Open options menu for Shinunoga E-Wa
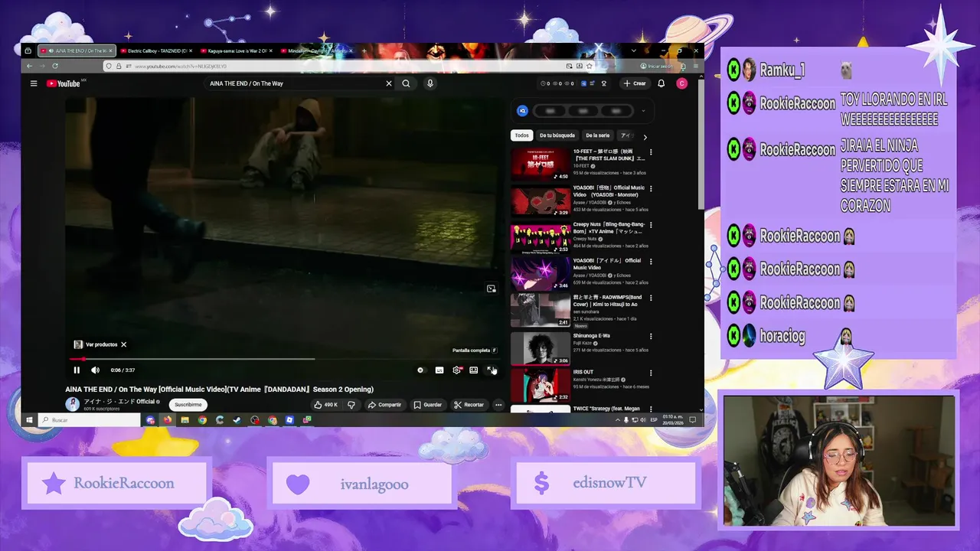Screen dimensions: 980x551 click(x=651, y=336)
